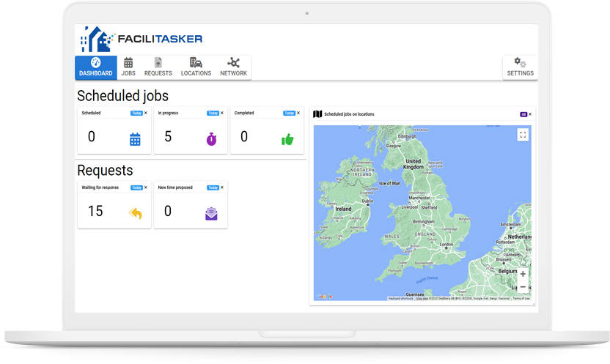Click the purple stopwatch icon for In progress
This screenshot has width=610, height=364.
[x=211, y=138]
